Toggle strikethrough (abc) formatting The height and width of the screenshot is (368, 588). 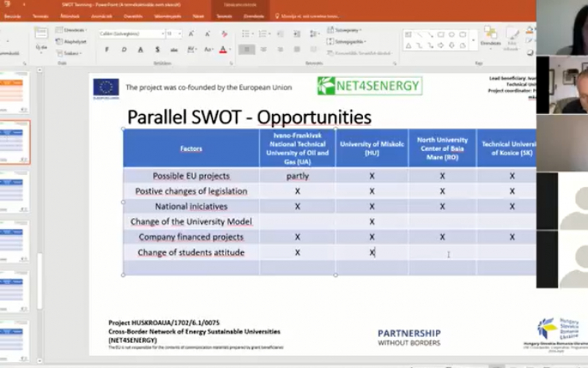click(174, 49)
